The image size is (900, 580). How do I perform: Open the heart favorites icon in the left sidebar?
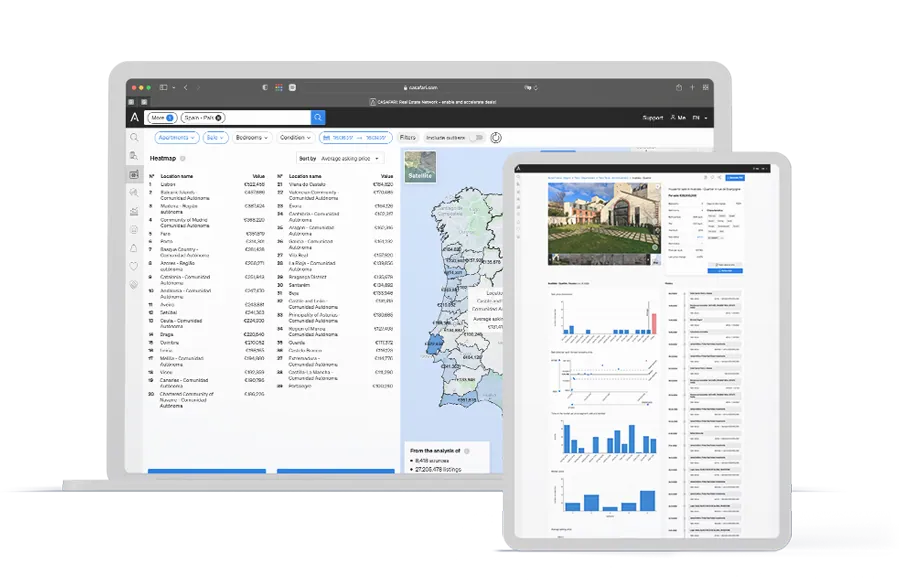(134, 266)
